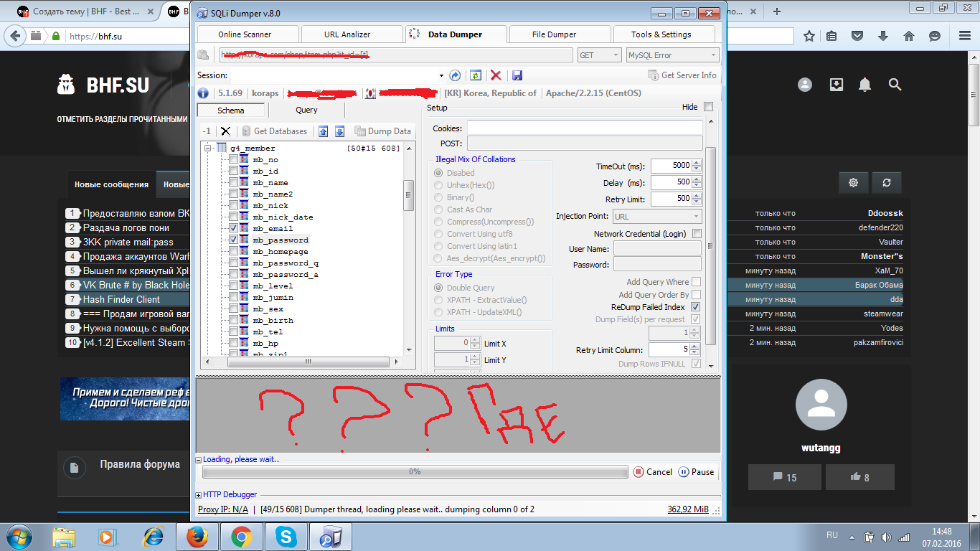
Task: Open the Hash Finder Client forum thread
Action: click(121, 299)
